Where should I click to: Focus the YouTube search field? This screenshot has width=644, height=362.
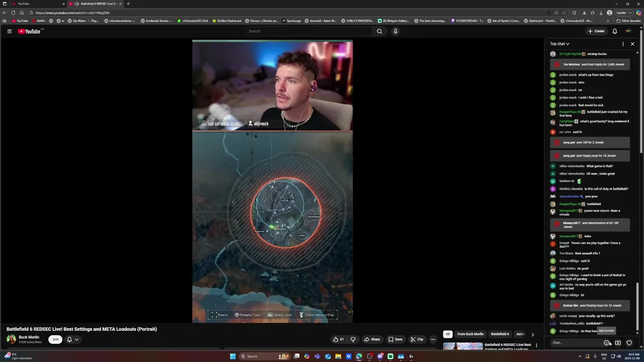[308, 31]
